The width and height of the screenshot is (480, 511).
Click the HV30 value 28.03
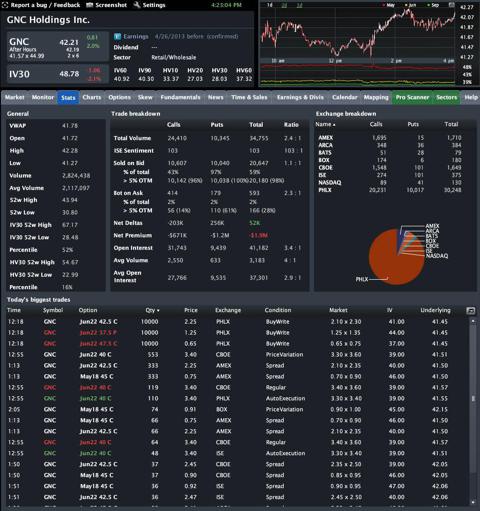[x=219, y=79]
